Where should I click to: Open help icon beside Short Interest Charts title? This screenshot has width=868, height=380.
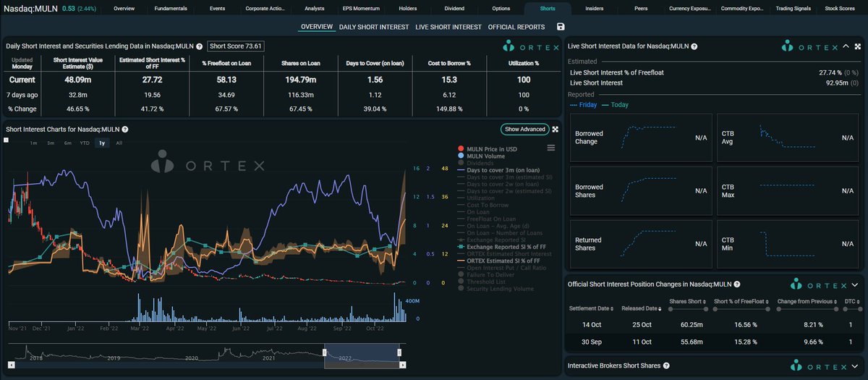coord(125,130)
